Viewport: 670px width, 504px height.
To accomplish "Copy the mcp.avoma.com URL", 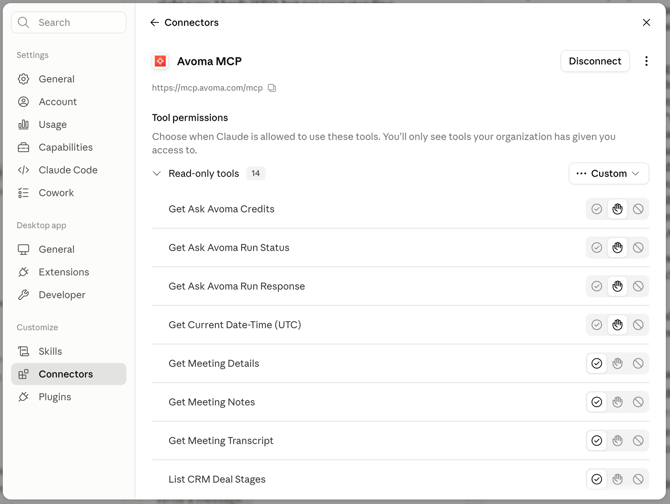I will (272, 88).
